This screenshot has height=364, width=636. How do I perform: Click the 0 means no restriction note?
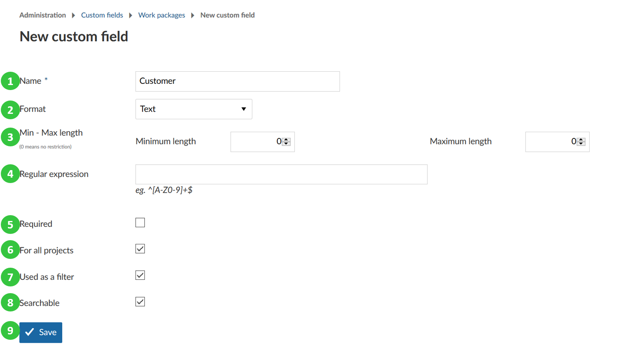click(x=45, y=147)
